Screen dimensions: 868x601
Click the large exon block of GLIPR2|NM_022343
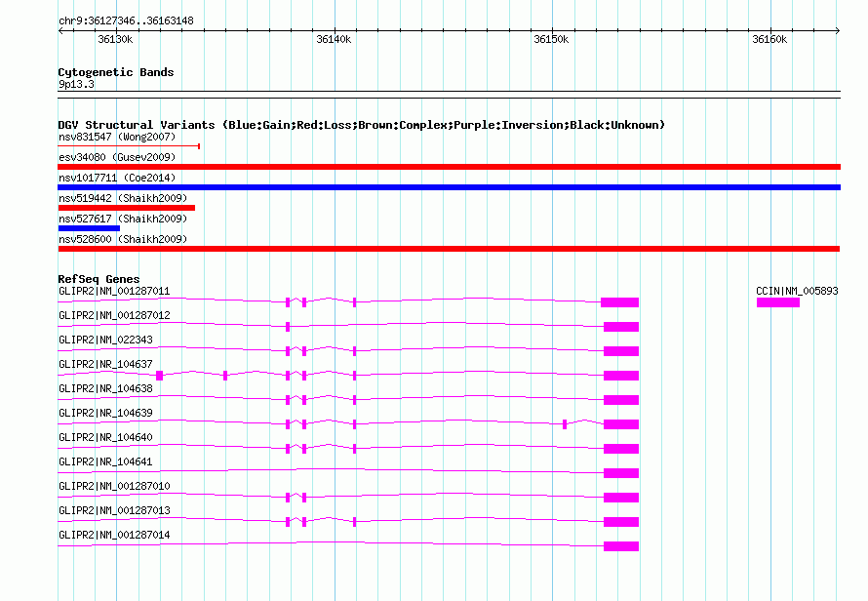tap(621, 351)
